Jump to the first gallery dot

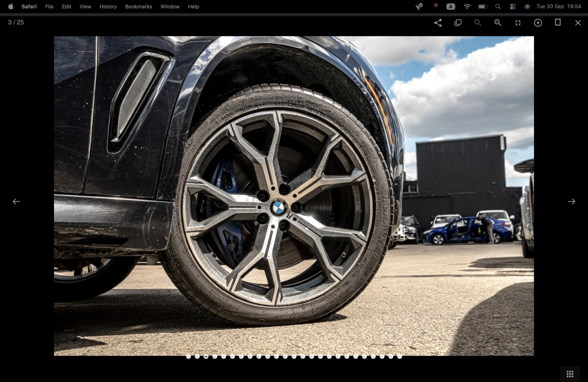click(x=189, y=357)
